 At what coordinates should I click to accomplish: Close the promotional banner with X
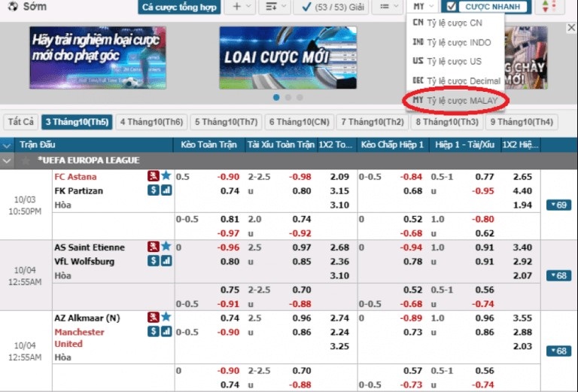click(x=570, y=28)
